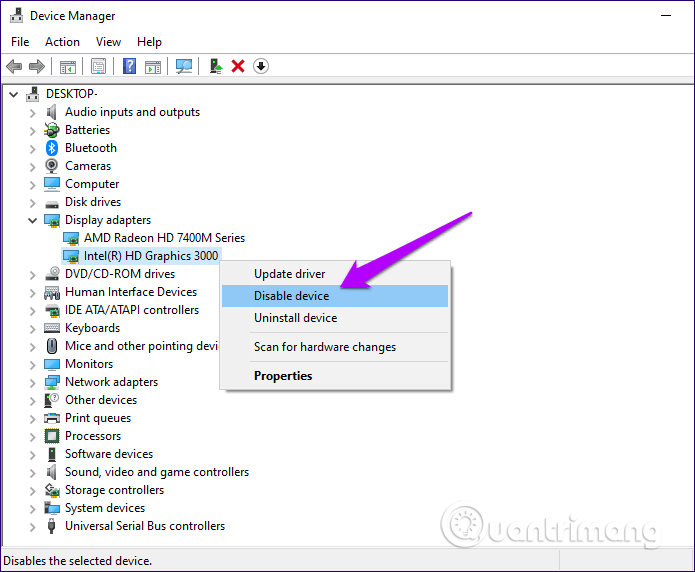Open the Action menu
Screen dimensions: 695x572
coord(62,42)
